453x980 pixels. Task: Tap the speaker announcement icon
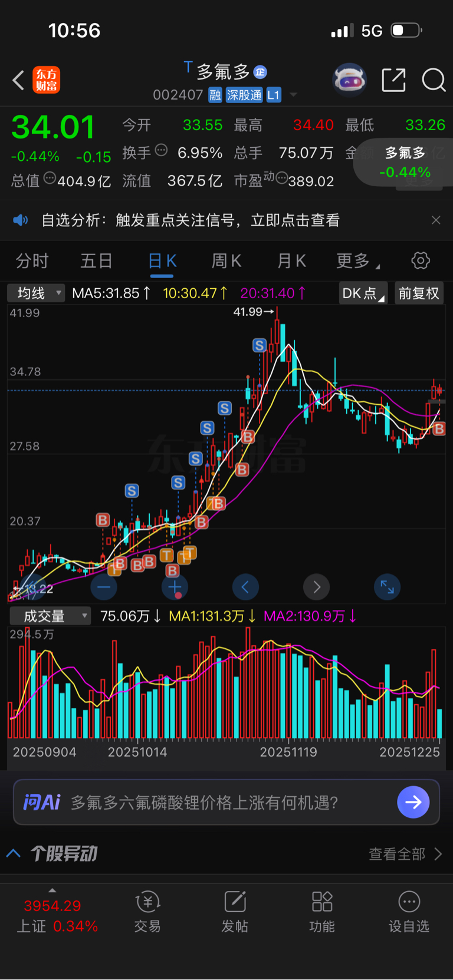21,220
